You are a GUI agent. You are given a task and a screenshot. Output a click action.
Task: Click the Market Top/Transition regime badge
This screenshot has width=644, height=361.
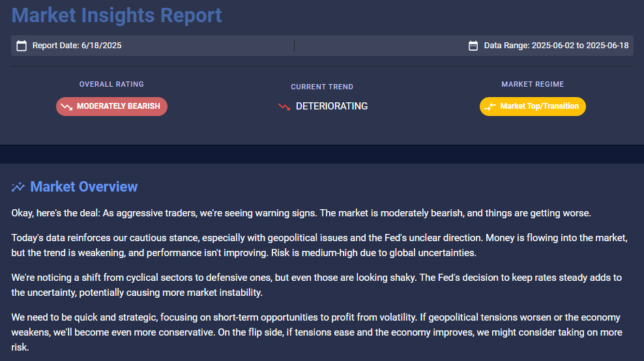click(x=533, y=106)
